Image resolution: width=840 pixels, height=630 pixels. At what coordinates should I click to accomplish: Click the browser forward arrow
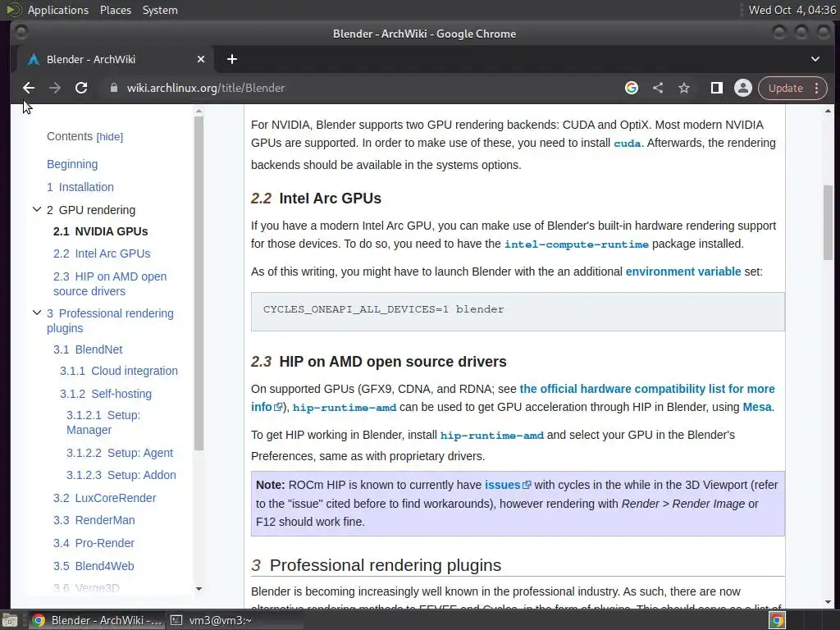(55, 88)
